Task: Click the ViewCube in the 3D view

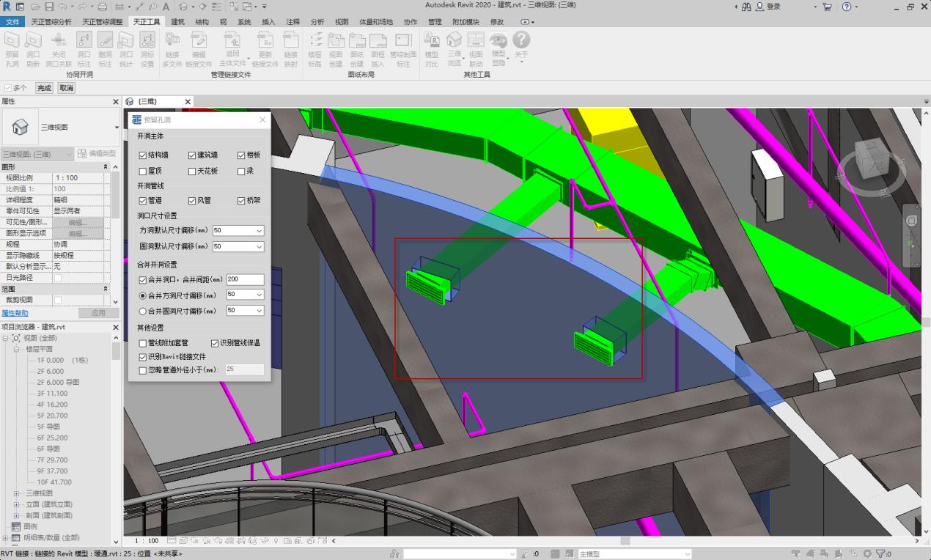Action: pyautogui.click(x=872, y=159)
